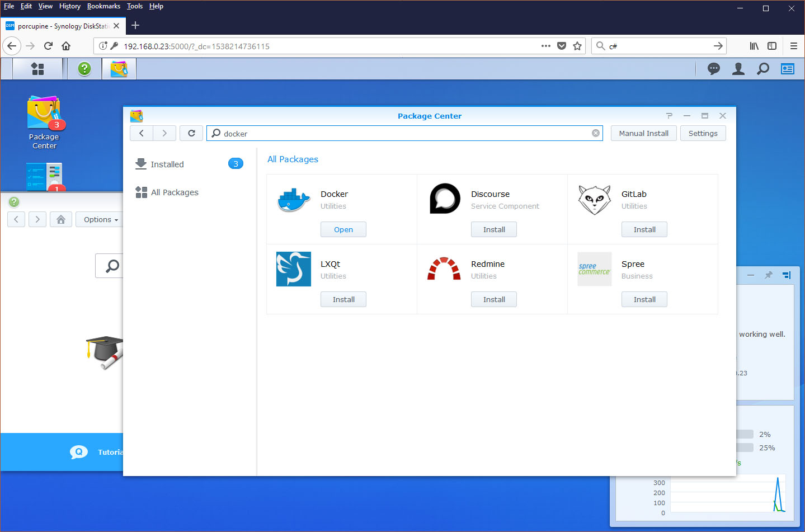Open Package Center window help
The width and height of the screenshot is (805, 532).
(669, 116)
